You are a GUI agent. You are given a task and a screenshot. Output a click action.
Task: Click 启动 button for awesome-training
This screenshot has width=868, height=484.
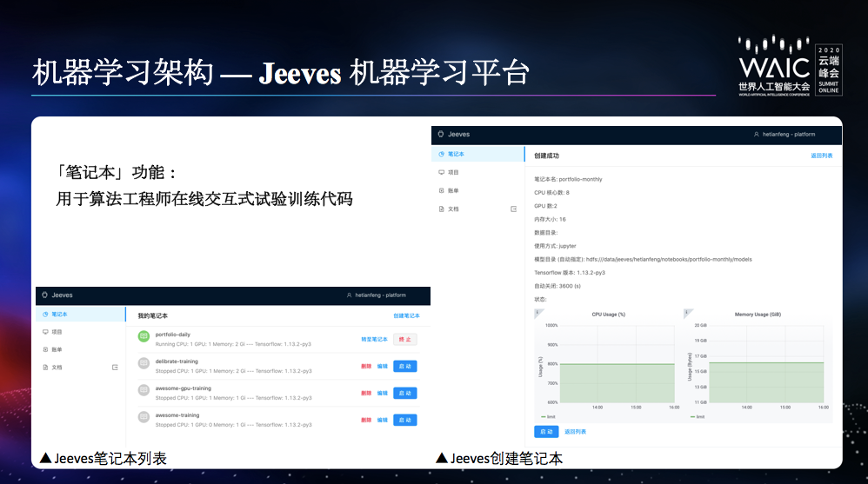point(405,420)
